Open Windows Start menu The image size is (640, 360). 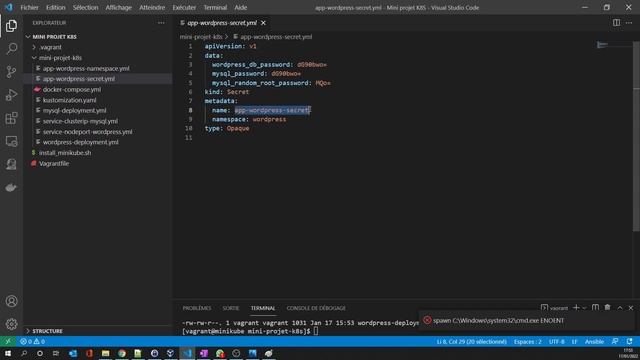[8, 353]
